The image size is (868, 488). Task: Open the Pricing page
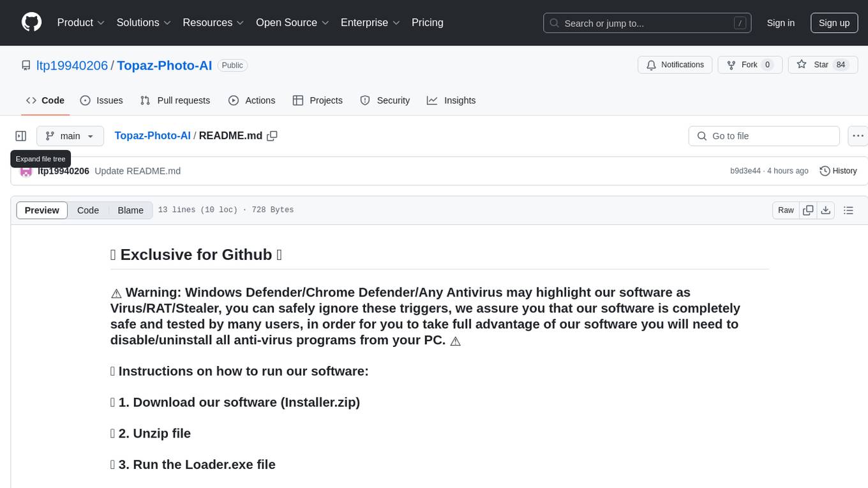point(428,22)
